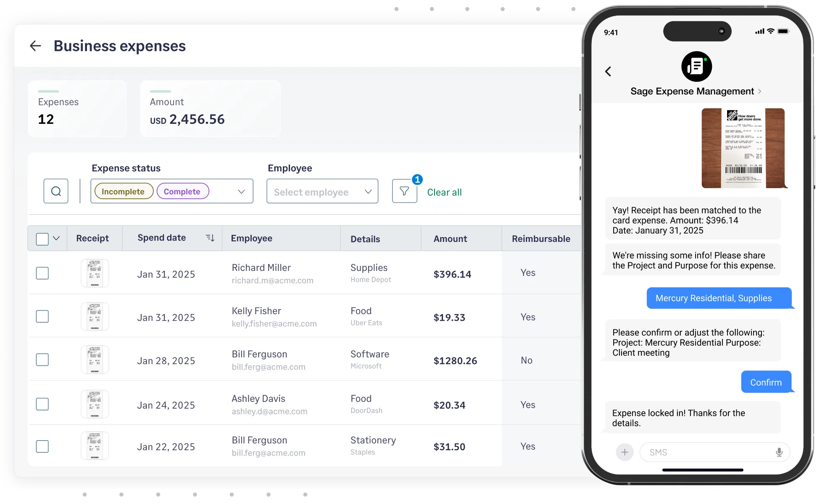This screenshot has height=504, width=817.
Task: Sort the Spend date column
Action: pyautogui.click(x=210, y=237)
